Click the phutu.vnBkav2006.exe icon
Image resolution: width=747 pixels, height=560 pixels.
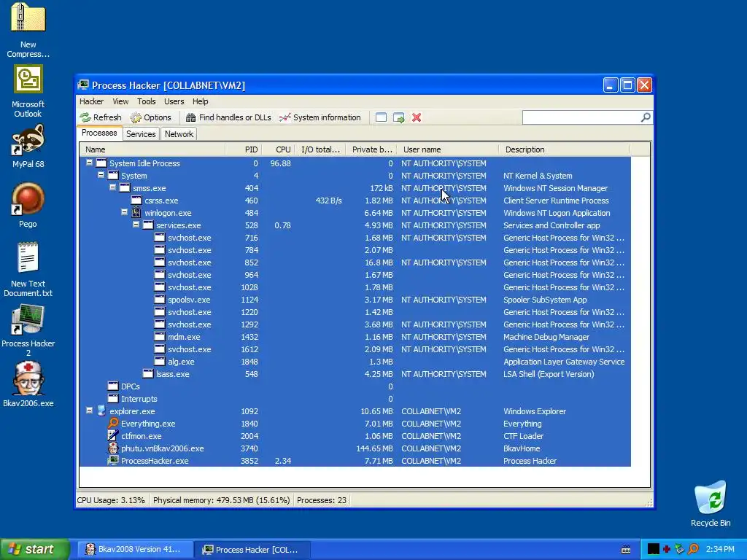click(x=113, y=448)
